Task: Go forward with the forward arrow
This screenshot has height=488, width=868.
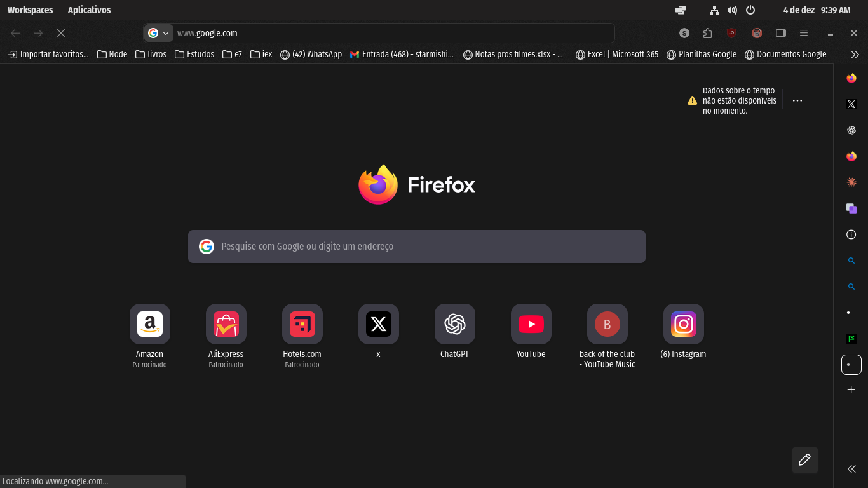Action: click(x=38, y=33)
